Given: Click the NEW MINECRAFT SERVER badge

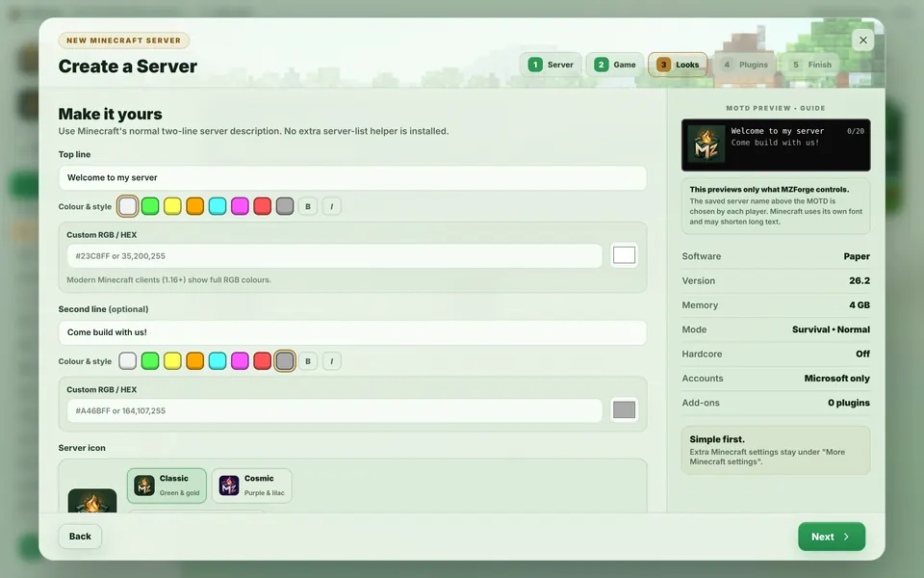Looking at the screenshot, I should (x=124, y=40).
